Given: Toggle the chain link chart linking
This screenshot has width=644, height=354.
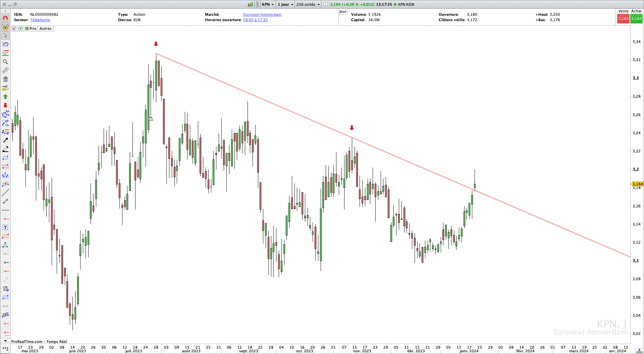Looking at the screenshot, I should coord(257,4).
